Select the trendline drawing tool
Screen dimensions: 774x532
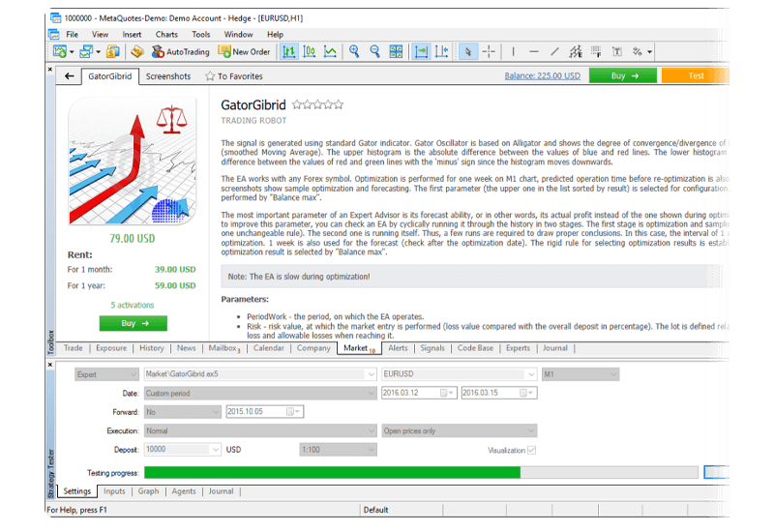554,51
